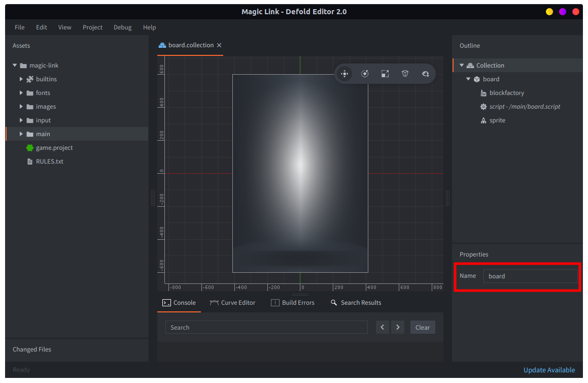Image resolution: width=588 pixels, height=383 pixels.
Task: Select the sprite component in Outline
Action: click(x=497, y=120)
